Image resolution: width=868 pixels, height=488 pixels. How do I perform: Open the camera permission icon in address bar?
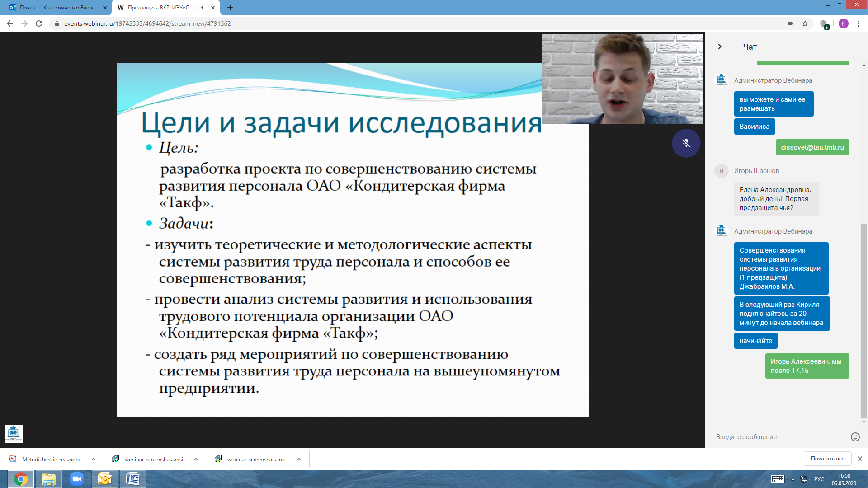click(791, 23)
